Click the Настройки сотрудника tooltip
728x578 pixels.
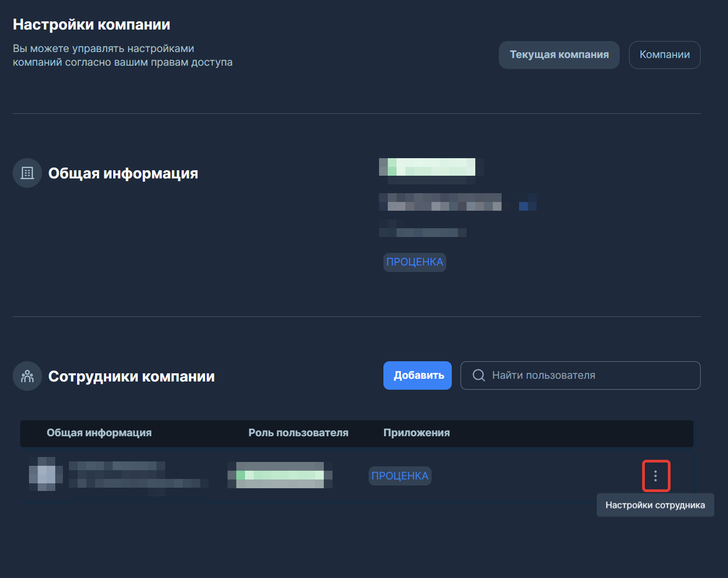pyautogui.click(x=655, y=505)
